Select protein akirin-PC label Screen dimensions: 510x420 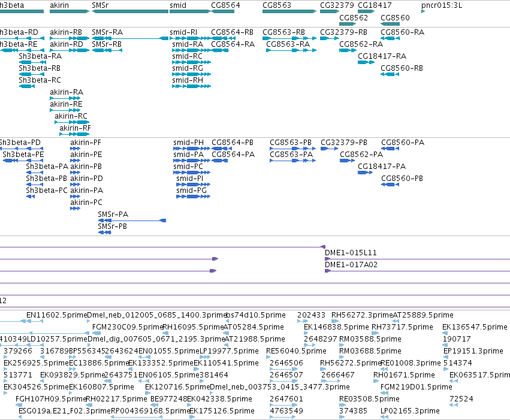(x=86, y=203)
